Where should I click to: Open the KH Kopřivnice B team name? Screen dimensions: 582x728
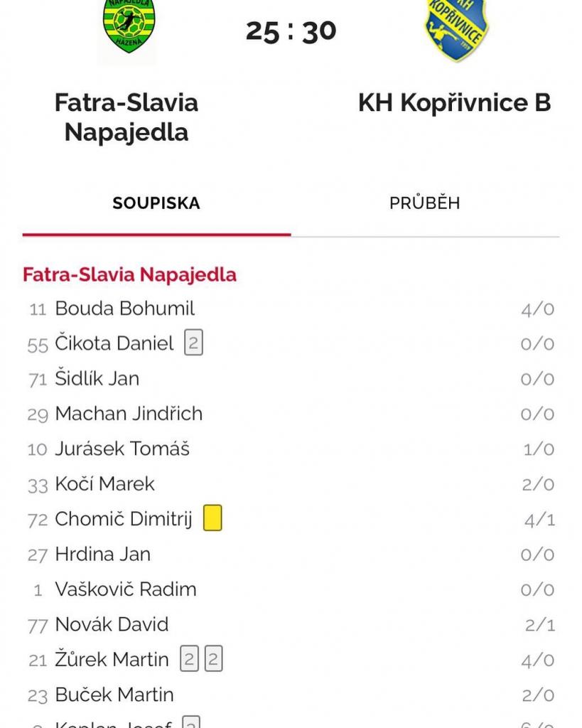pyautogui.click(x=455, y=103)
